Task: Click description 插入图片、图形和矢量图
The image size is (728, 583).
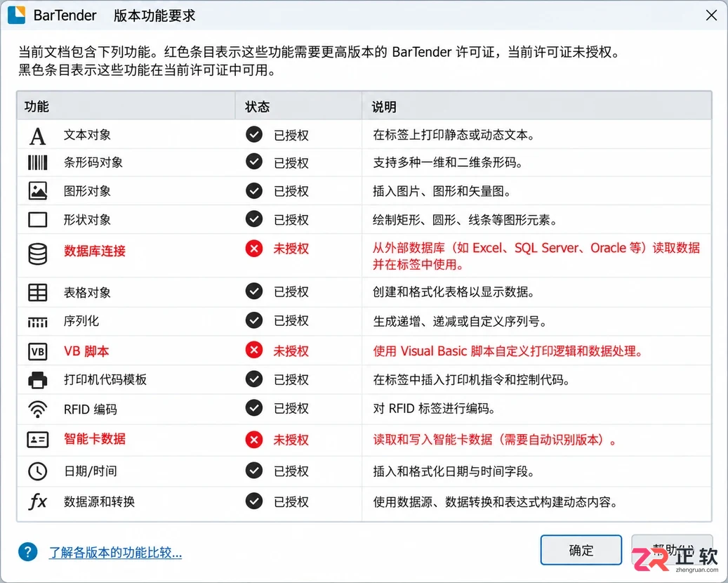Action: pyautogui.click(x=442, y=191)
